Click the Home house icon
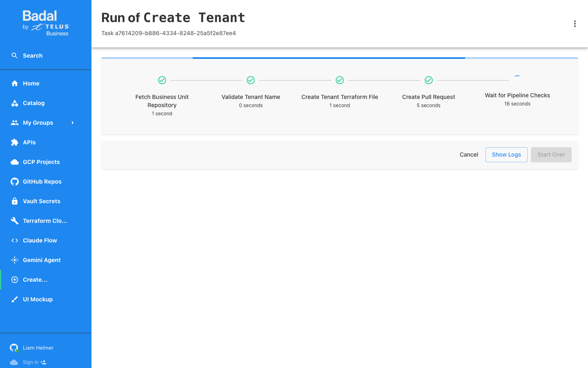The image size is (588, 368). pyautogui.click(x=15, y=83)
